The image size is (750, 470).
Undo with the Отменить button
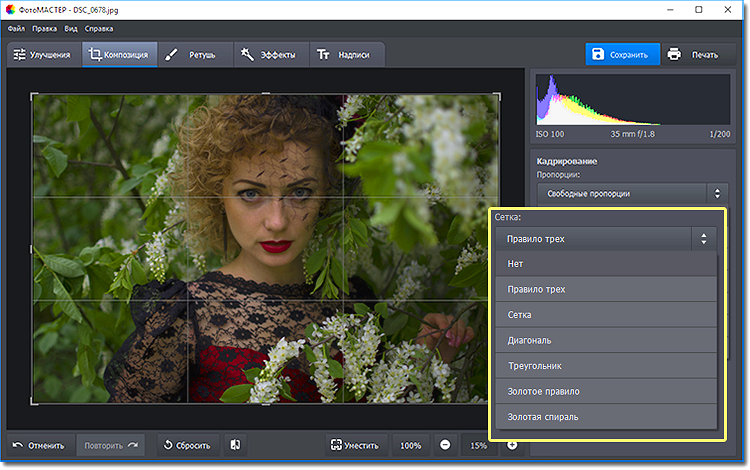[39, 445]
